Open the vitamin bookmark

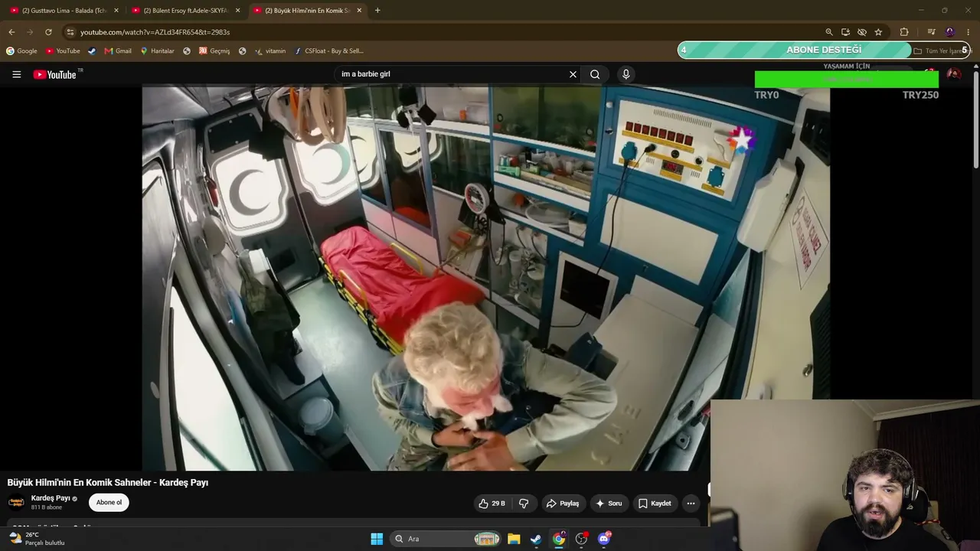(270, 51)
